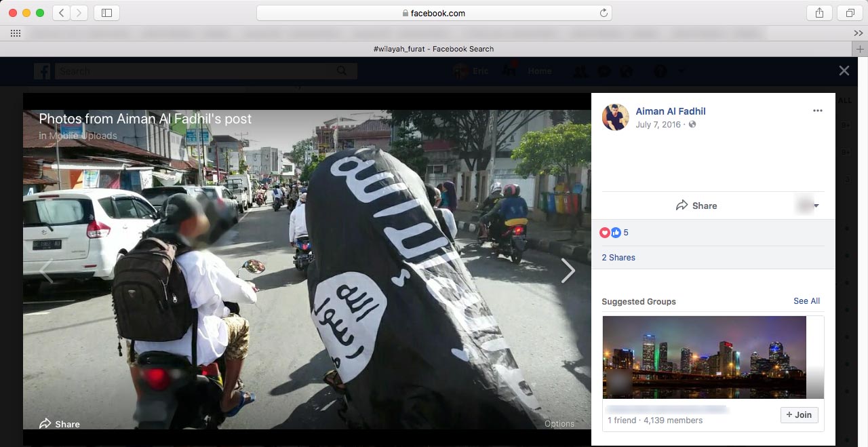Screen dimensions: 868x447
Task: Select the #wilayah_furat Facebook Search tab
Action: pyautogui.click(x=433, y=49)
